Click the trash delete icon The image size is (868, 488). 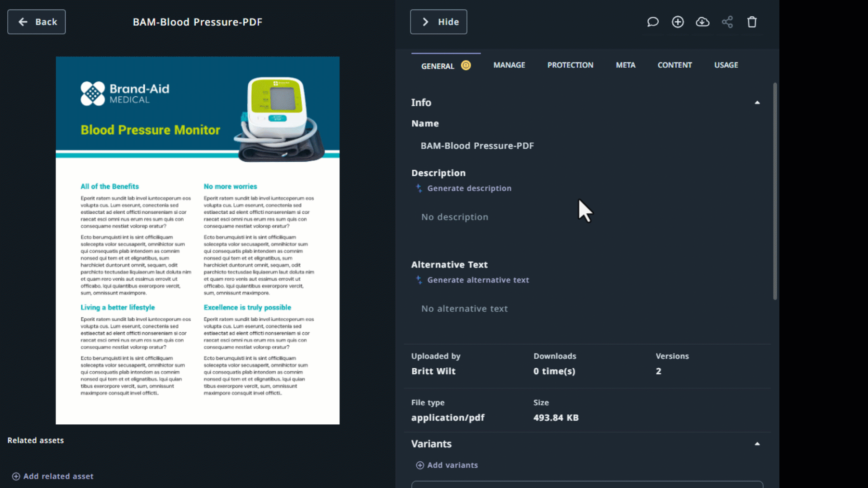(x=751, y=22)
